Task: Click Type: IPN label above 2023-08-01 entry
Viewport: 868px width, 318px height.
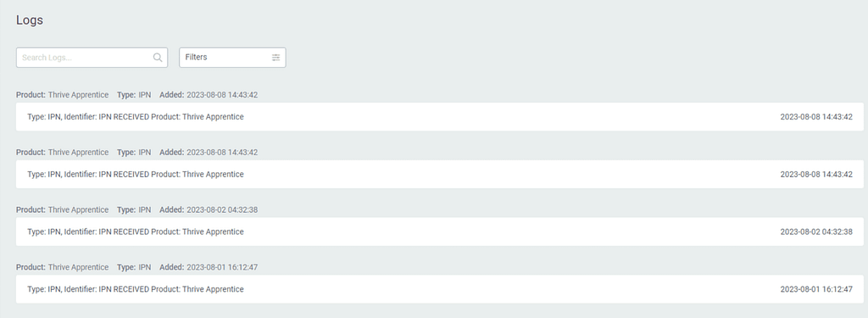Action: [x=134, y=267]
